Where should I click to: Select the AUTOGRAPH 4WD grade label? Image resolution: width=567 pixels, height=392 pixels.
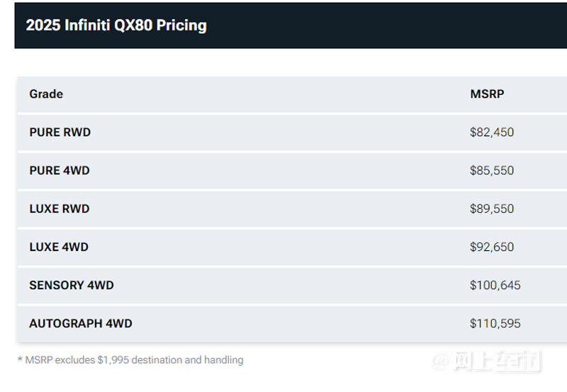pyautogui.click(x=81, y=323)
